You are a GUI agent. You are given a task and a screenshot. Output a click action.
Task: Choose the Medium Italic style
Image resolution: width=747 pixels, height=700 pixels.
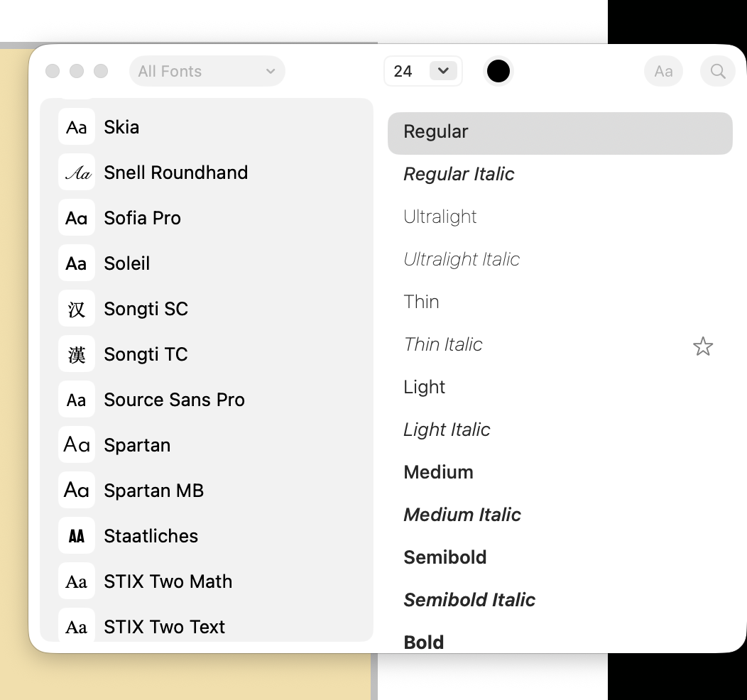[x=560, y=515]
